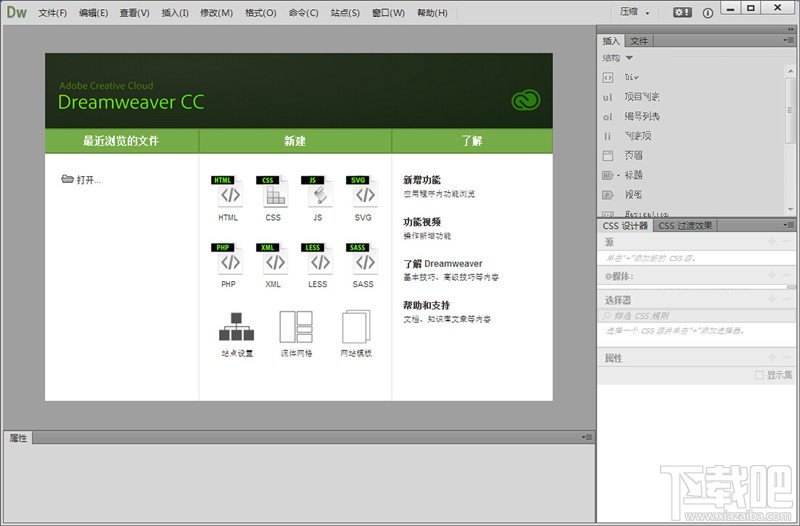This screenshot has width=800, height=526.
Task: Open the 文件(F) menu
Action: (53, 13)
